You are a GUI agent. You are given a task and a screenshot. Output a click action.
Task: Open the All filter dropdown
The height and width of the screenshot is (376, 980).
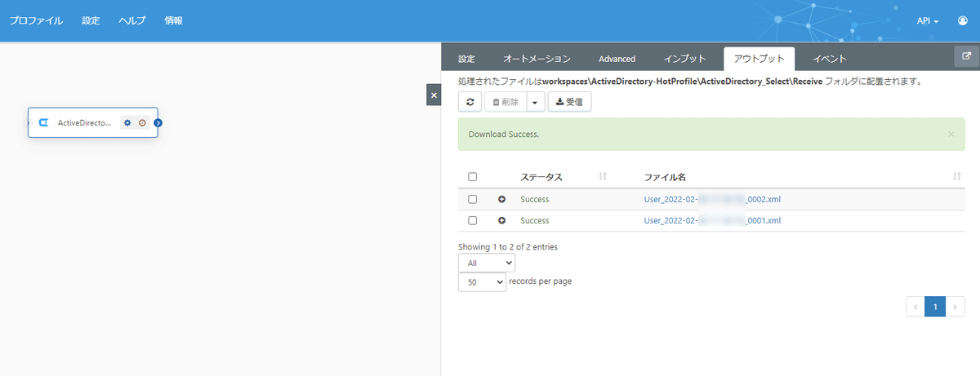pos(487,263)
